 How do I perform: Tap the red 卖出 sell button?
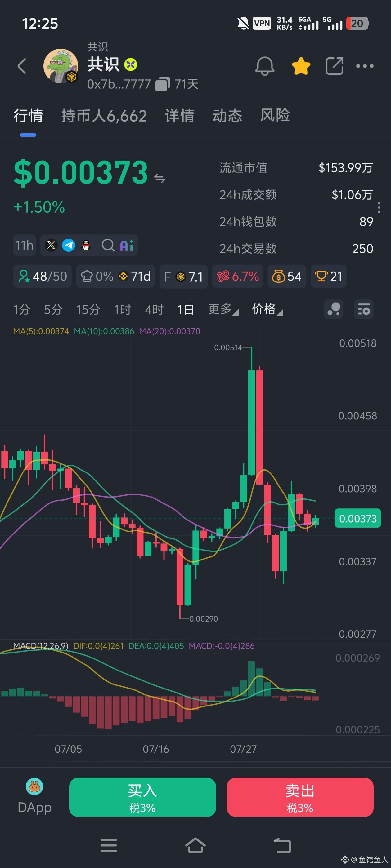tap(300, 797)
